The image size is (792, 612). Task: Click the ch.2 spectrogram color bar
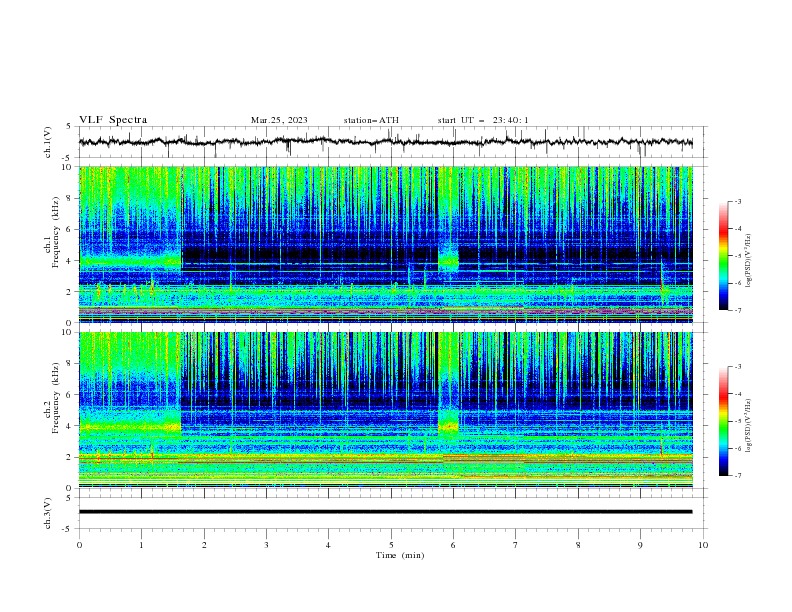click(x=723, y=421)
